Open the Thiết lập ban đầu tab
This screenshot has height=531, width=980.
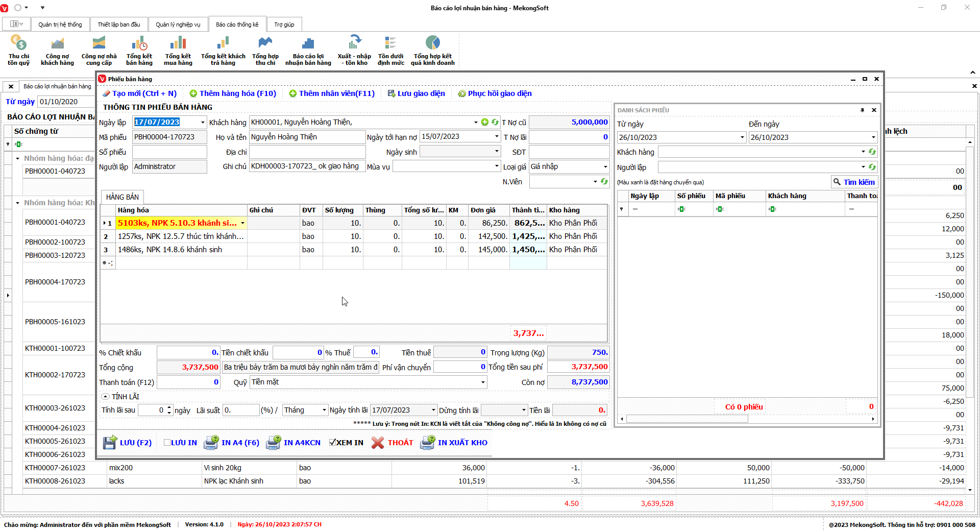(119, 25)
